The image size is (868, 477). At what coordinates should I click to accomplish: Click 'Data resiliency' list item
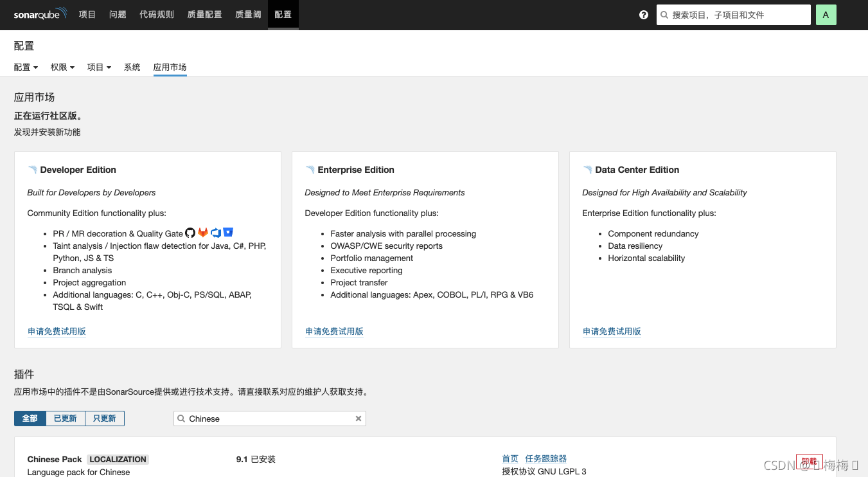click(635, 246)
